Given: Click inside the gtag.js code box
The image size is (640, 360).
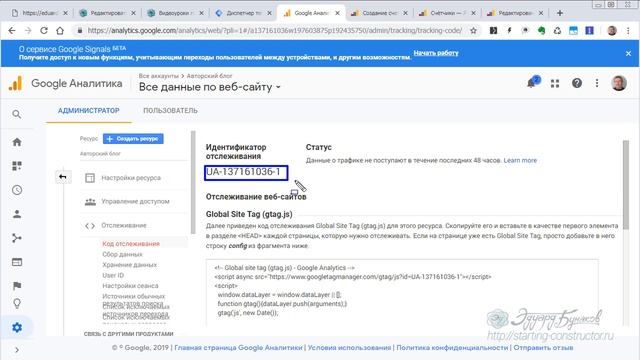Looking at the screenshot, I should coord(402,292).
